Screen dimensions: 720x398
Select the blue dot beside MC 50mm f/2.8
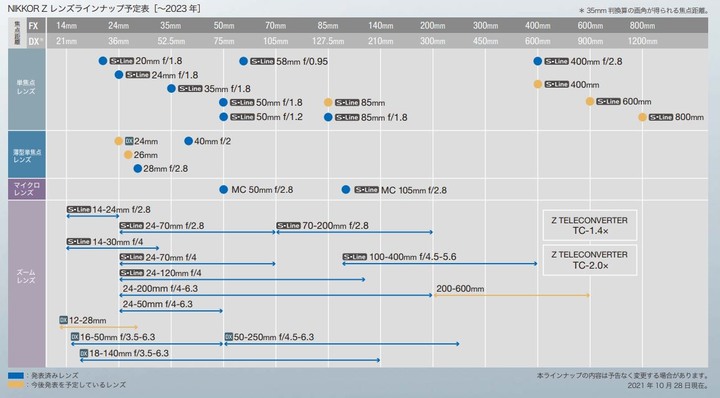point(224,190)
